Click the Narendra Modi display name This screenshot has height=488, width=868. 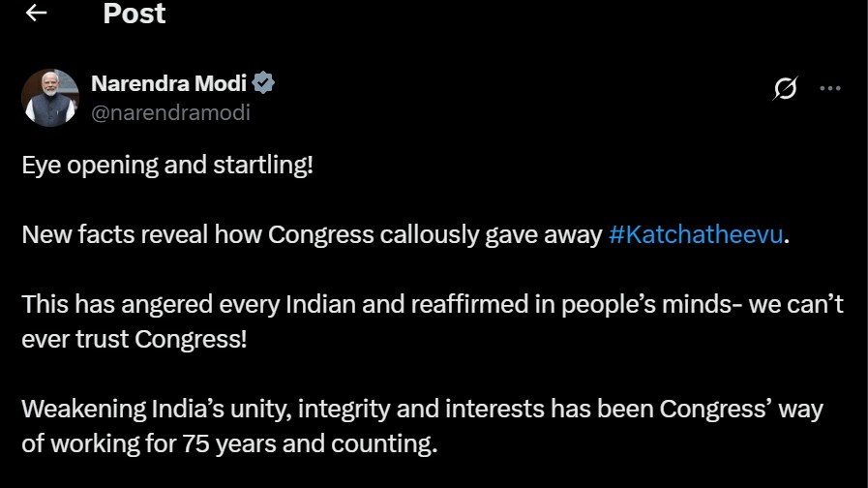[x=168, y=83]
